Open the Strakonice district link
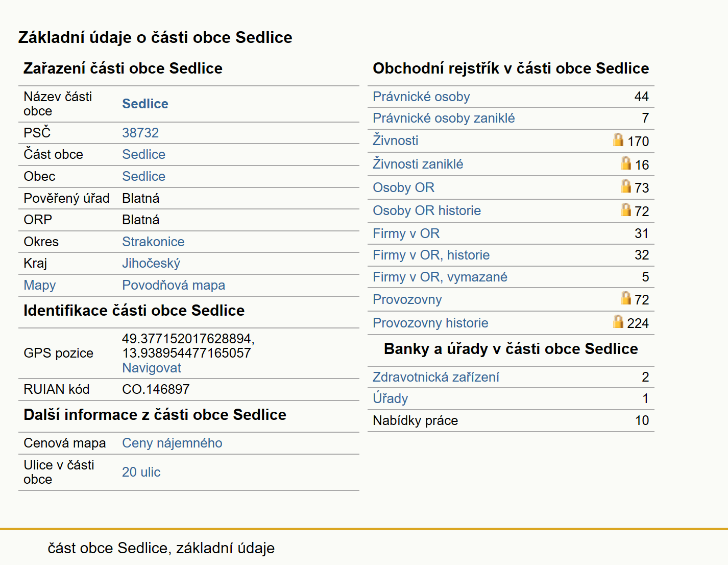The image size is (728, 565). pyautogui.click(x=153, y=242)
